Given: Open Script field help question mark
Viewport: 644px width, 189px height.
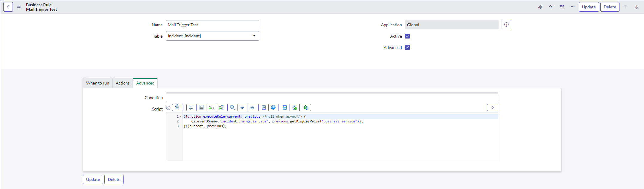Looking at the screenshot, I should click(x=168, y=108).
